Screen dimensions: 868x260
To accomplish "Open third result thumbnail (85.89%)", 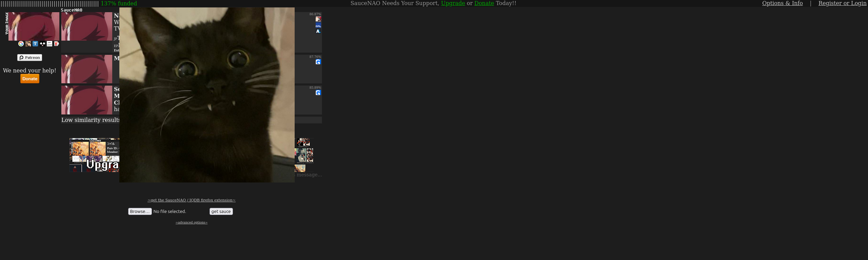I will (87, 100).
